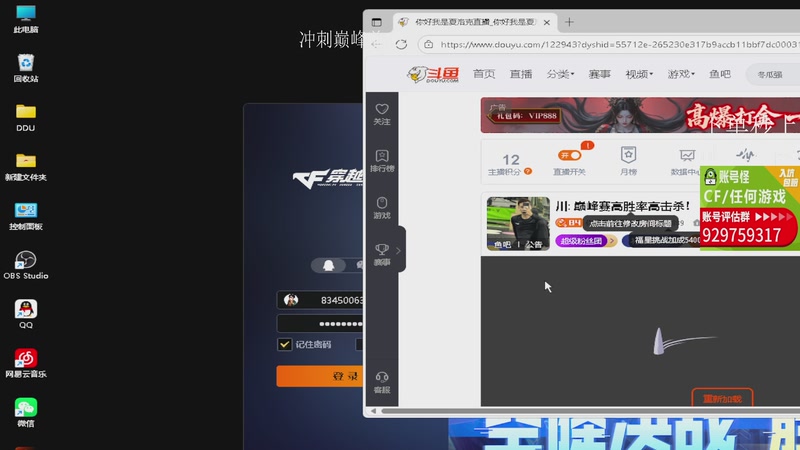Open 公告 link on streamer avatar

point(534,244)
